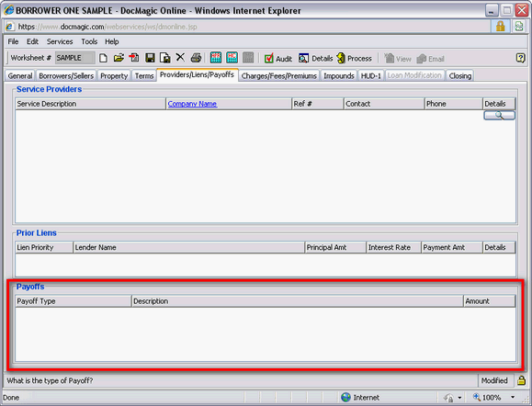Click the Principal Amt column header
This screenshot has width=532, height=406.
pyautogui.click(x=335, y=248)
